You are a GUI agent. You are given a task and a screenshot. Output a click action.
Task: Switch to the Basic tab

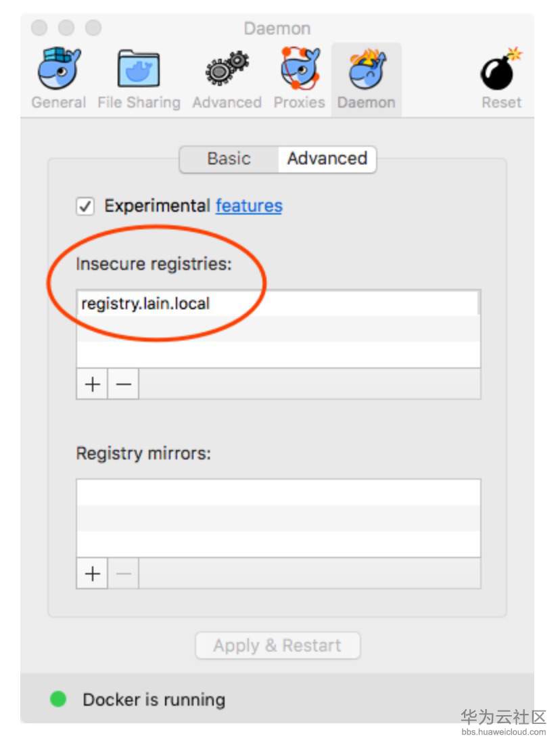pyautogui.click(x=229, y=159)
